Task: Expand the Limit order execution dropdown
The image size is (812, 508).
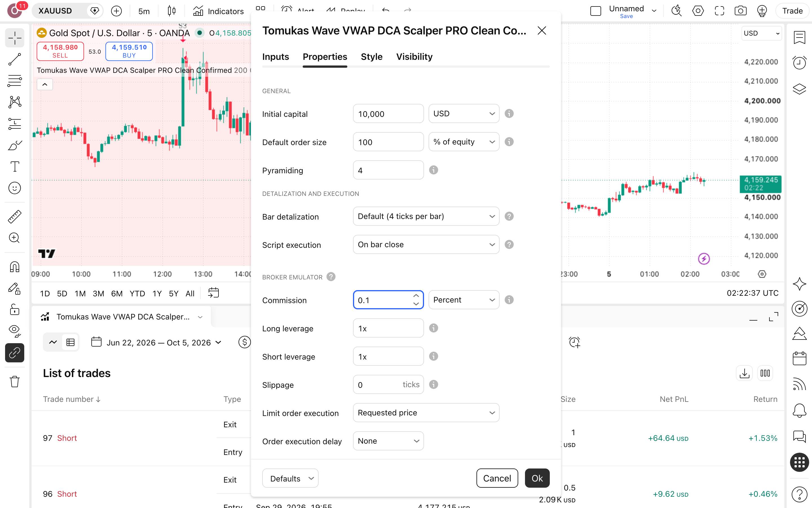Action: pos(426,413)
